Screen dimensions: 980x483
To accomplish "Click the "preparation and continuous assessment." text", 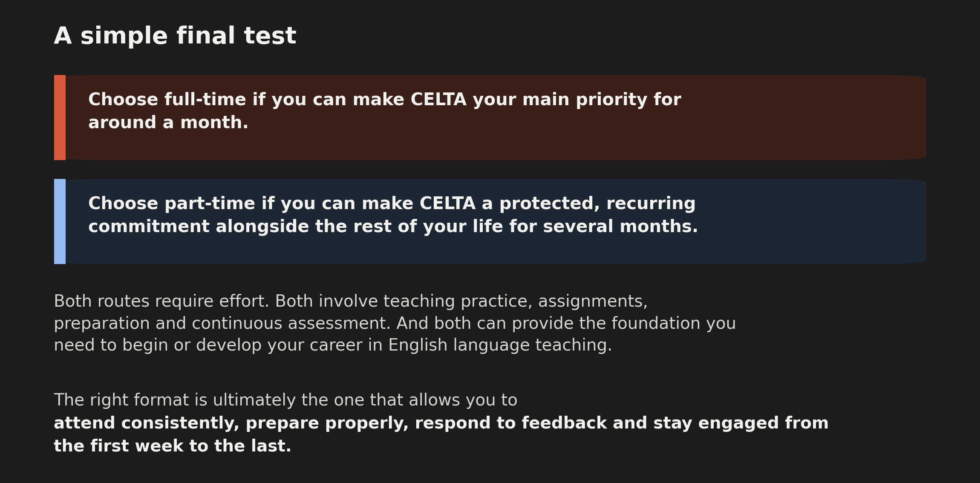I will point(222,324).
